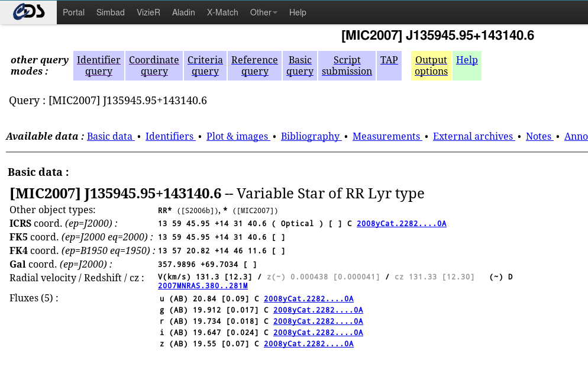This screenshot has height=389, width=588.
Task: Open Help in the top navbar
Action: [298, 12]
